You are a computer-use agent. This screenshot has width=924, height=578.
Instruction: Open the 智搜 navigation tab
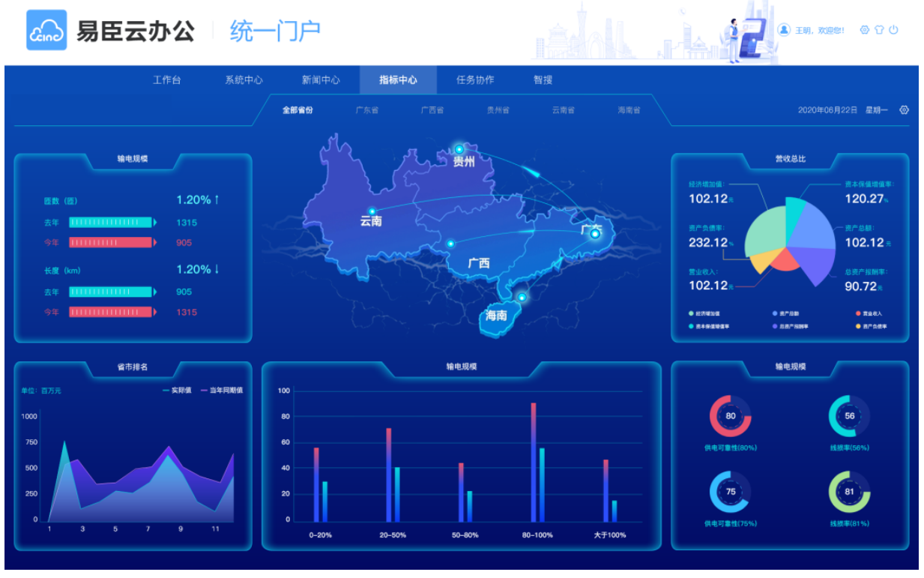click(543, 80)
